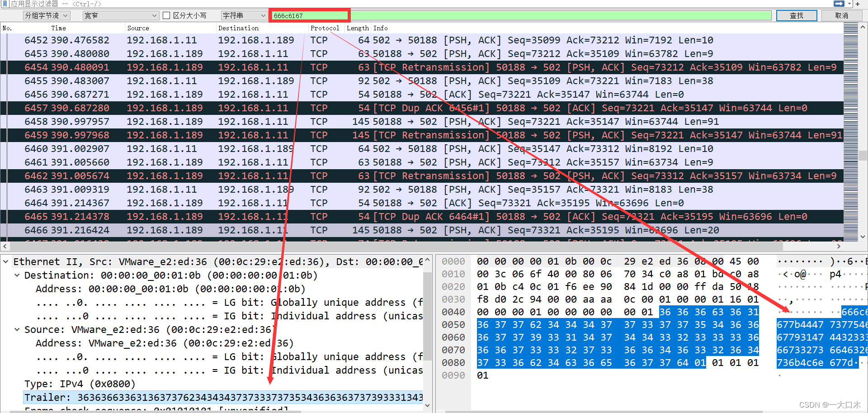The height and width of the screenshot is (413, 868).
Task: Click the 取消 cancel button
Action: (842, 15)
